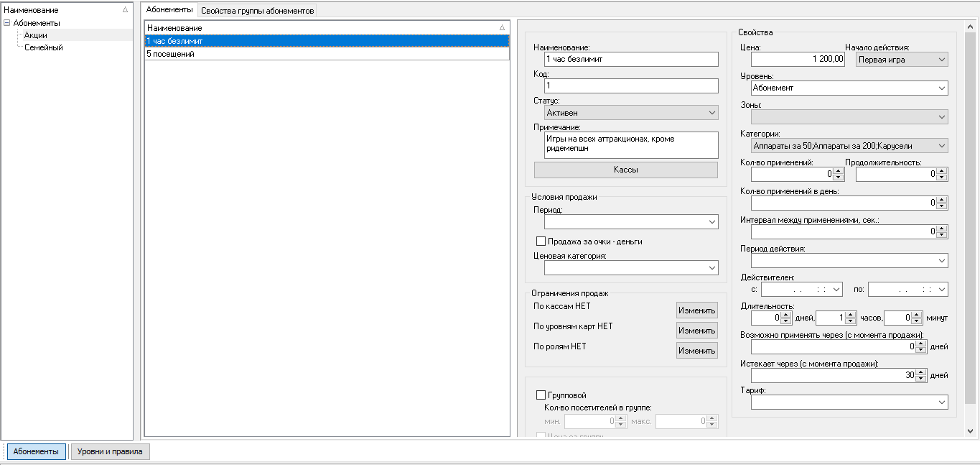
Task: Open the Период действия dropdown
Action: (x=849, y=260)
